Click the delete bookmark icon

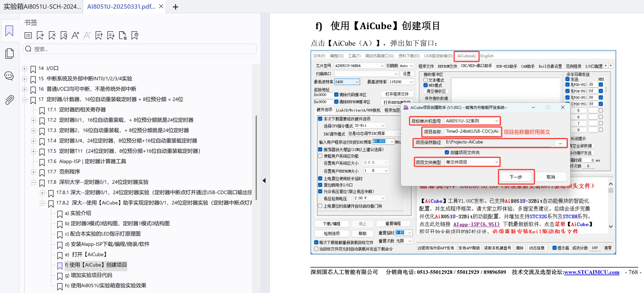click(x=52, y=35)
